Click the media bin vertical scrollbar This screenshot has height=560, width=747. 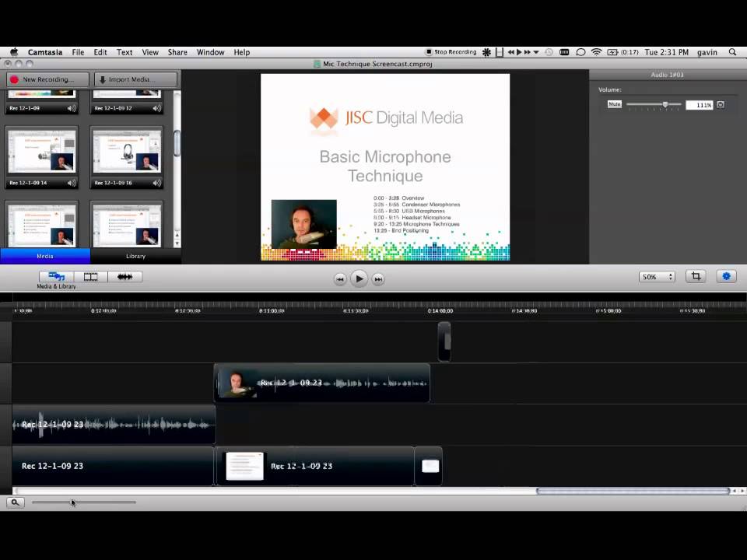(x=177, y=143)
